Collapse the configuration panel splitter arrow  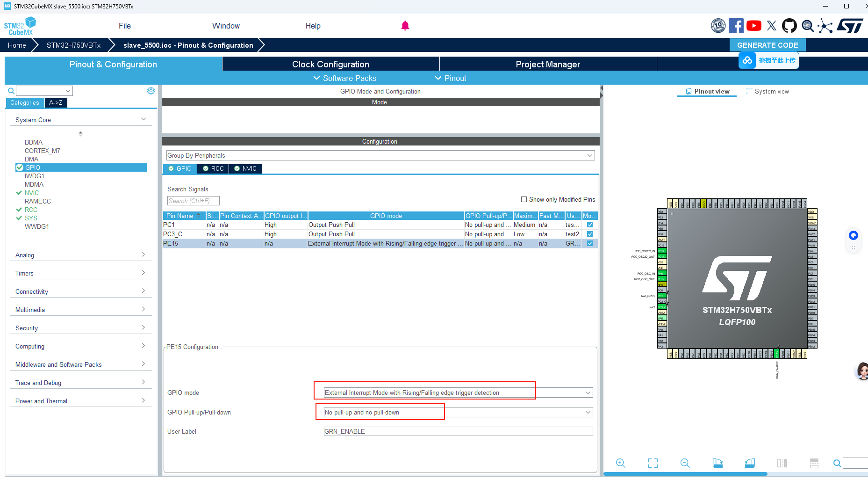(602, 88)
